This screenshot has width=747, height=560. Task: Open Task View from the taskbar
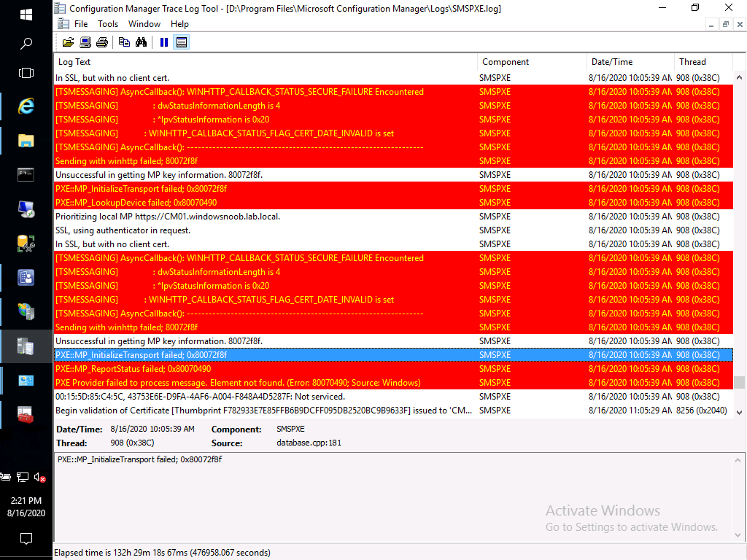tap(26, 73)
